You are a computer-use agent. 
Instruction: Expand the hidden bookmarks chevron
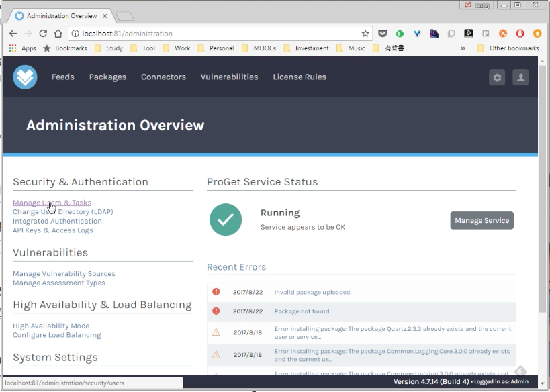click(x=463, y=48)
